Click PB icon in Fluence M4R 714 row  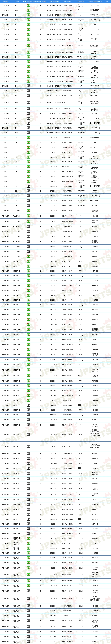(28, 221)
